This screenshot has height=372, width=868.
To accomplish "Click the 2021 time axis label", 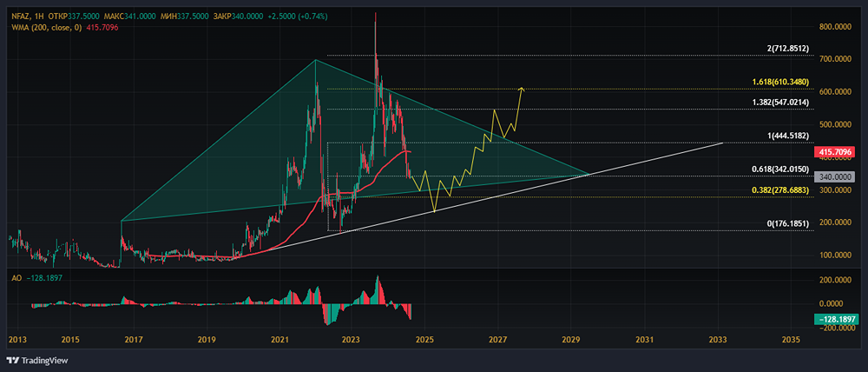I will (x=280, y=339).
